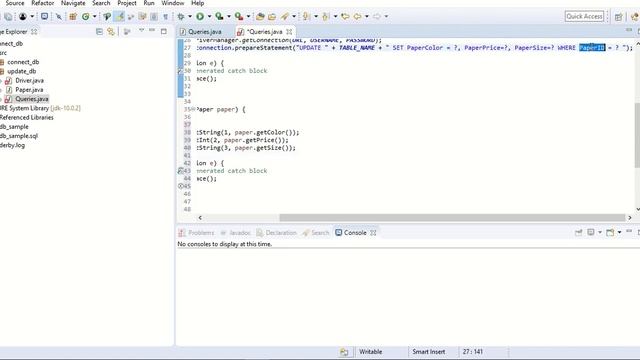The width and height of the screenshot is (640, 360).
Task: Open the Debug button dropdown arrow
Action: point(190,16)
